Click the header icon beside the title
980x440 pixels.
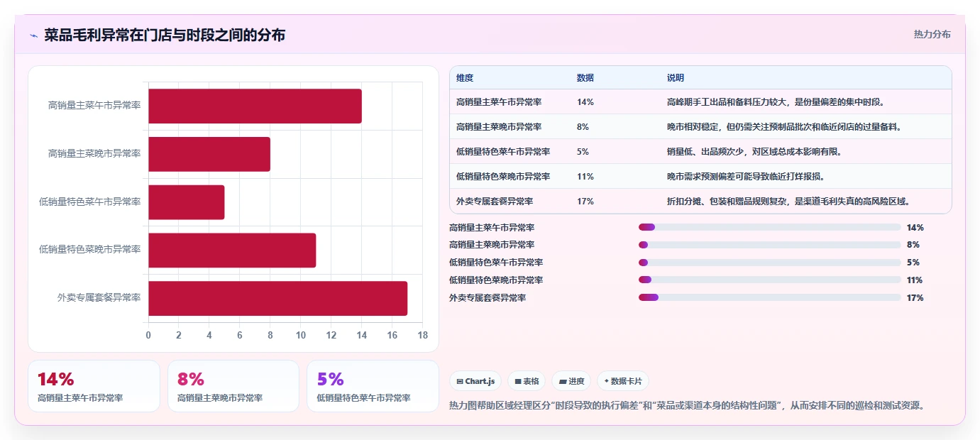33,35
